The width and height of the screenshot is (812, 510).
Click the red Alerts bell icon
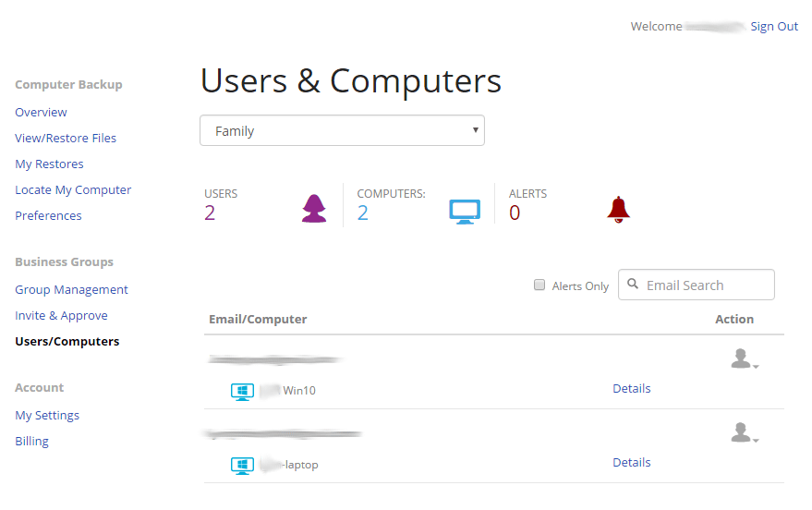coord(618,209)
